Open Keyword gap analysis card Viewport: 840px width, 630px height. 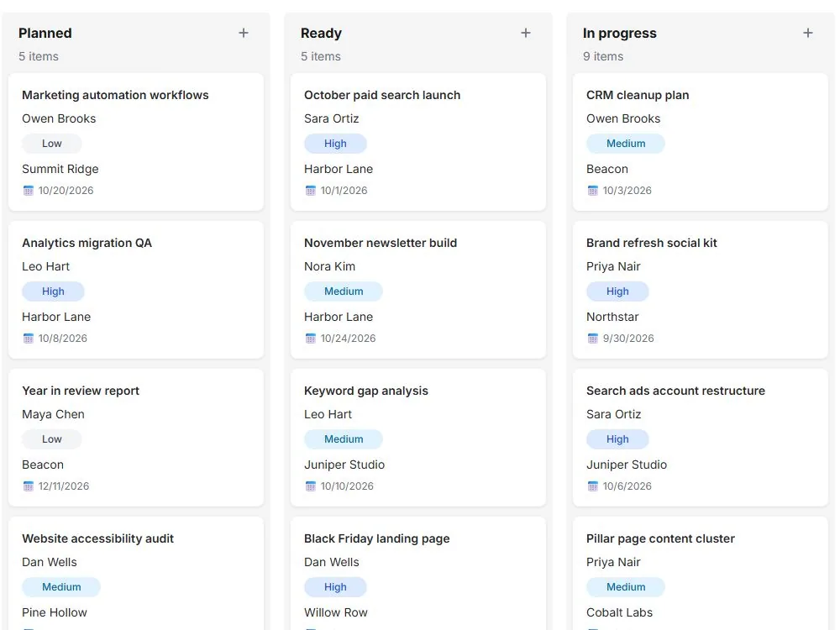tap(418, 438)
